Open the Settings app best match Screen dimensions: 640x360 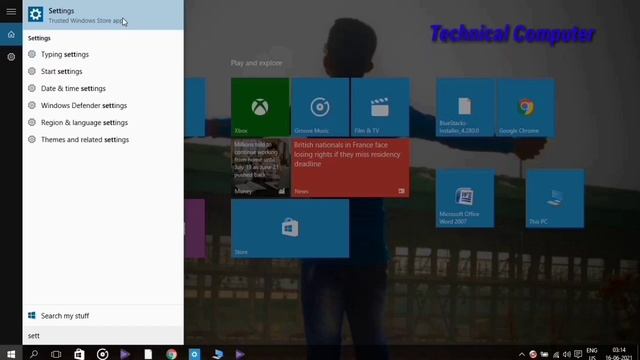[103, 15]
